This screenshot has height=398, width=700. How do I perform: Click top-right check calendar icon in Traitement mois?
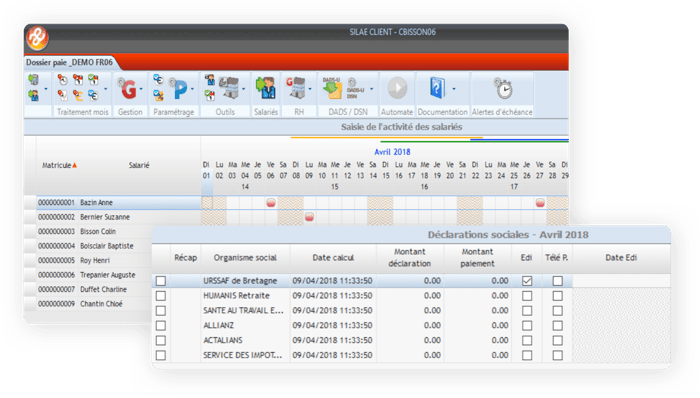[93, 80]
